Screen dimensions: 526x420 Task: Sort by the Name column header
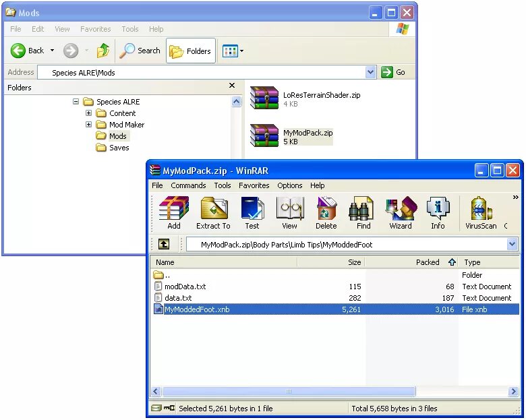(x=224, y=262)
